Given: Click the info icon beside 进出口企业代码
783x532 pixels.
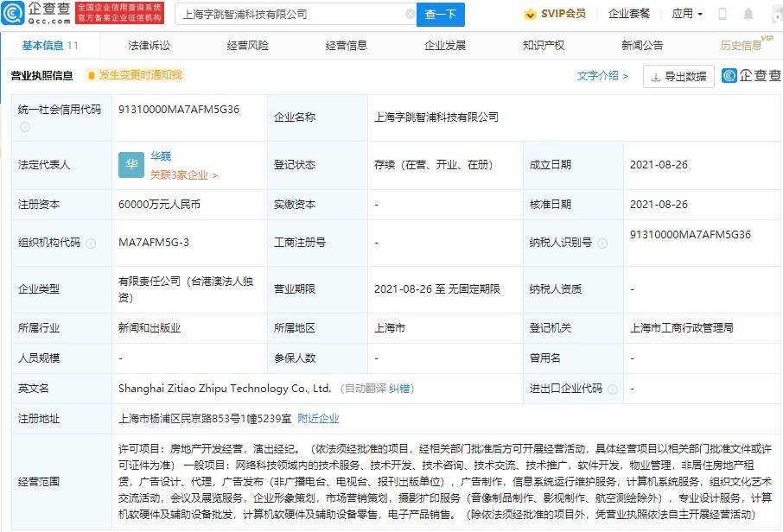Looking at the screenshot, I should tap(613, 389).
